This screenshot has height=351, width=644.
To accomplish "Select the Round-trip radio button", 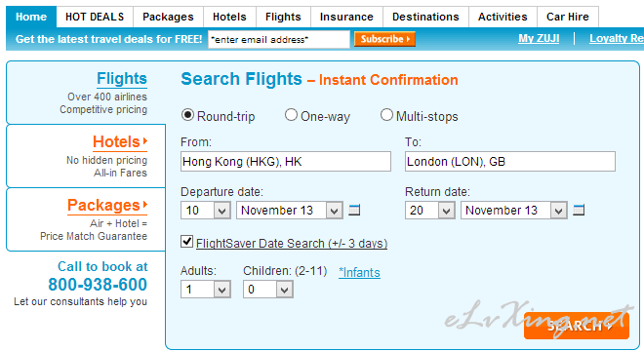I will pos(187,115).
